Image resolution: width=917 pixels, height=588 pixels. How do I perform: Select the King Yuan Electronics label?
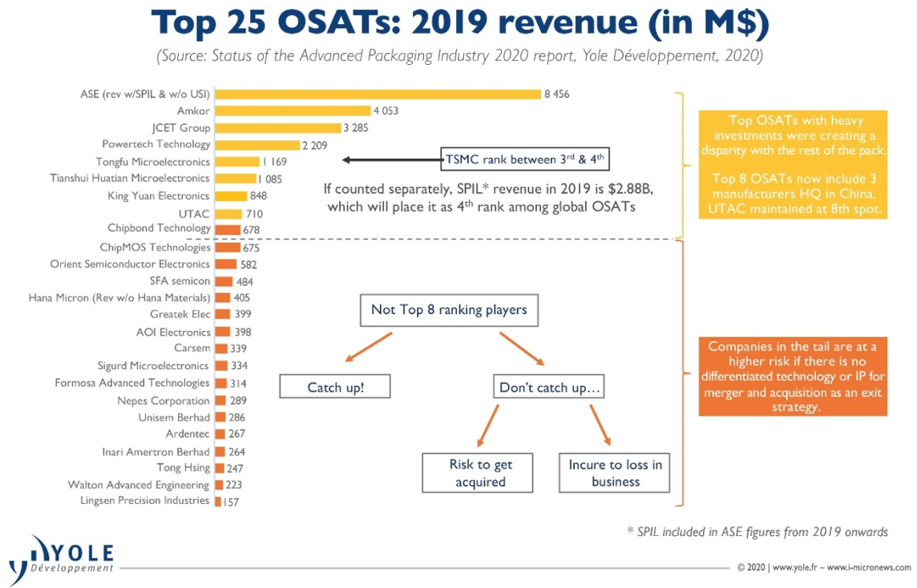coord(159,195)
